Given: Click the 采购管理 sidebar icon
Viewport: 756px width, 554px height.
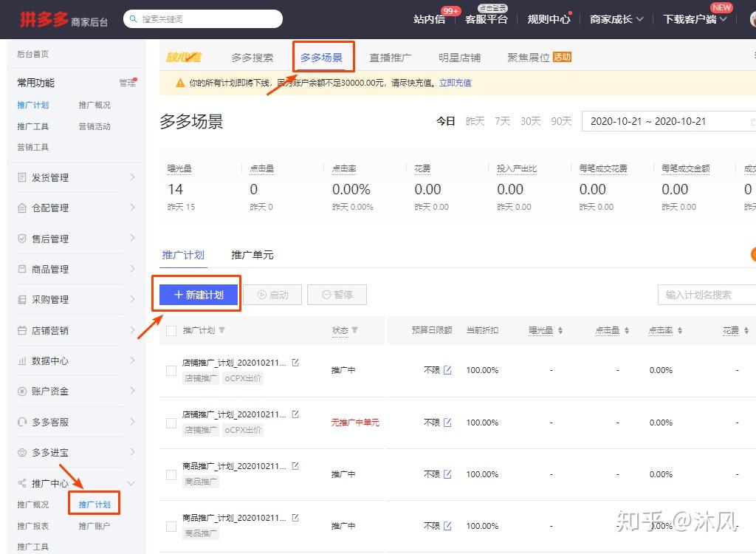Looking at the screenshot, I should (x=21, y=300).
